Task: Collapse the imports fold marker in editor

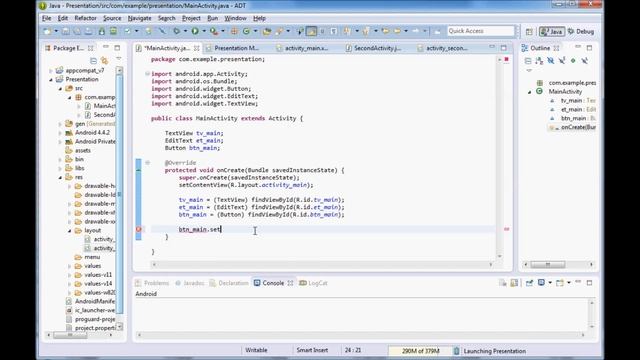Action: click(x=147, y=74)
